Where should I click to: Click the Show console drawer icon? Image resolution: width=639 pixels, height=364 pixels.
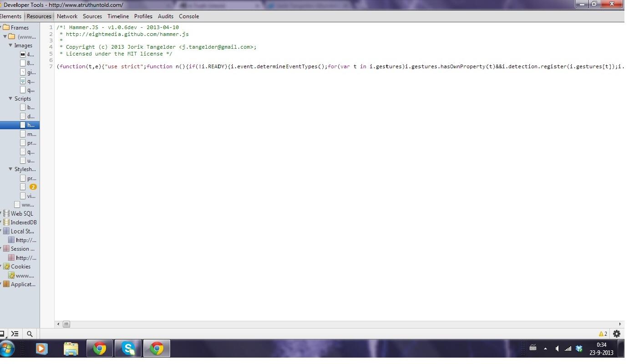[15, 334]
